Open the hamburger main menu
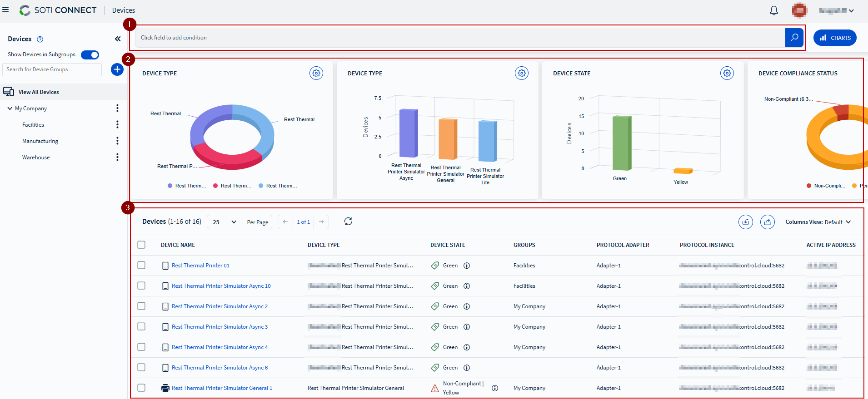 [5, 10]
